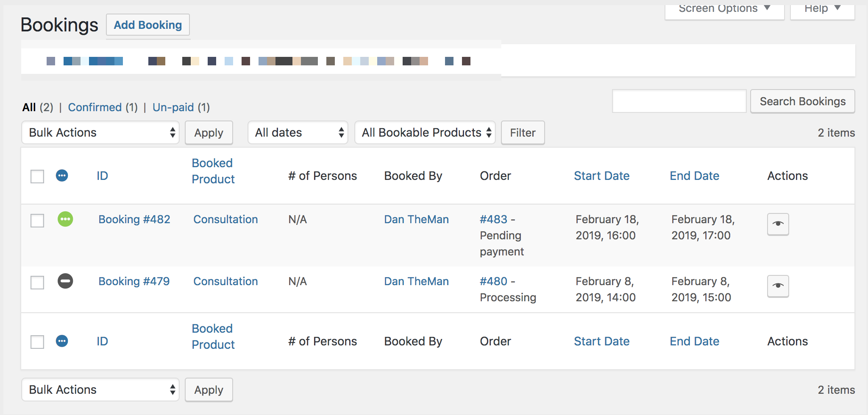Click the status icon in the table header
This screenshot has height=415, width=868.
coord(62,176)
